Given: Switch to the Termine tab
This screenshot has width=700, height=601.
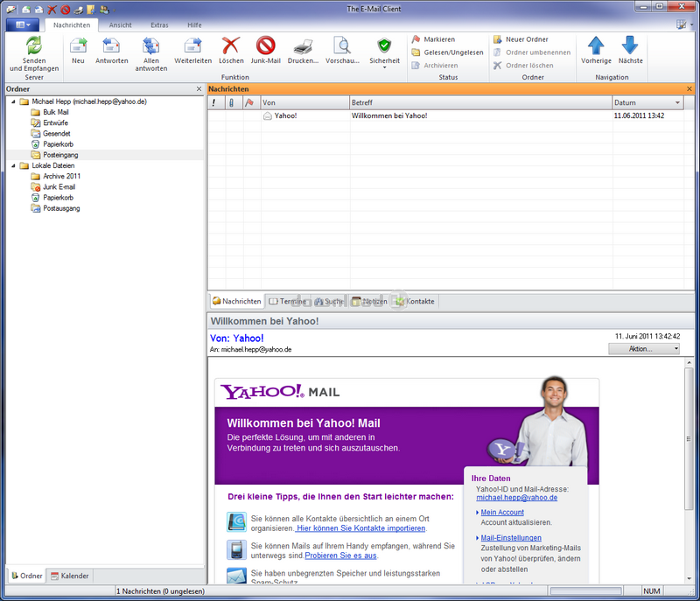Looking at the screenshot, I should (288, 301).
